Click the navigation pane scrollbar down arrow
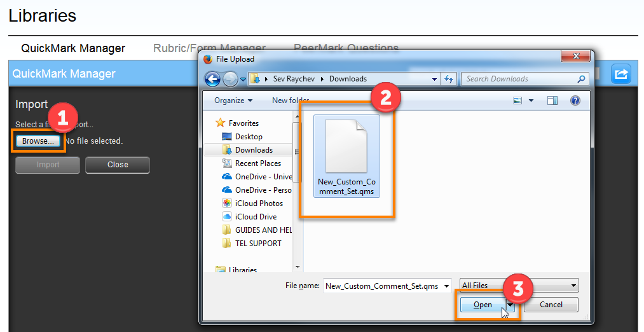Viewport: 644px width, 332px height. tap(298, 267)
